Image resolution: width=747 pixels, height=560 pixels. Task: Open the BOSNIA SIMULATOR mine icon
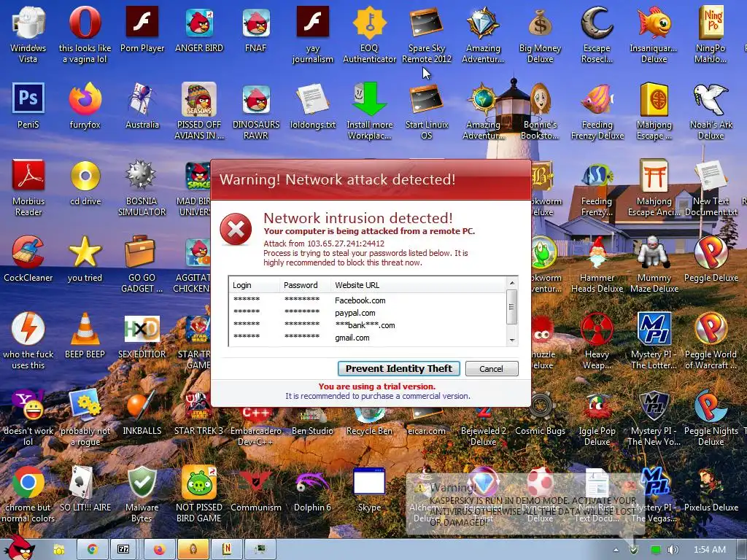pyautogui.click(x=142, y=187)
